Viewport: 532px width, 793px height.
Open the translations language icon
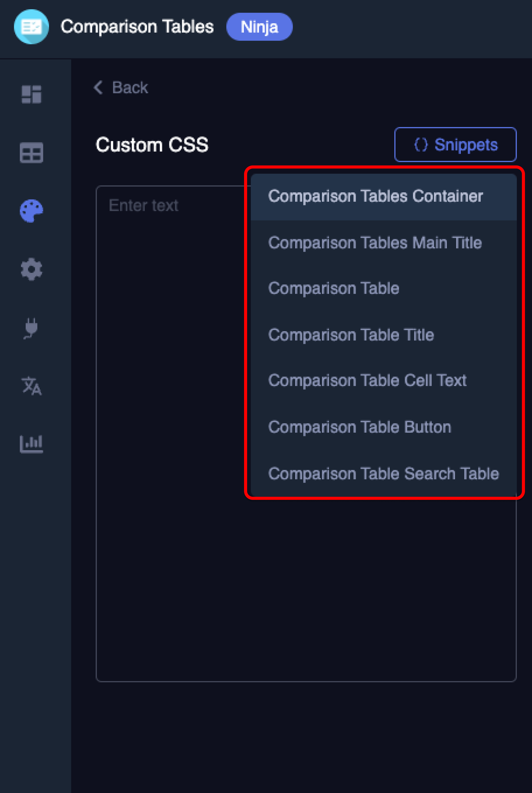[x=32, y=386]
